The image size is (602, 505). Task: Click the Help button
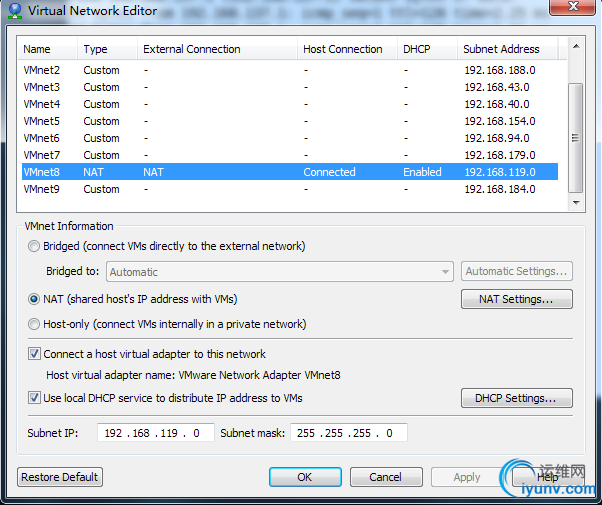tap(548, 477)
